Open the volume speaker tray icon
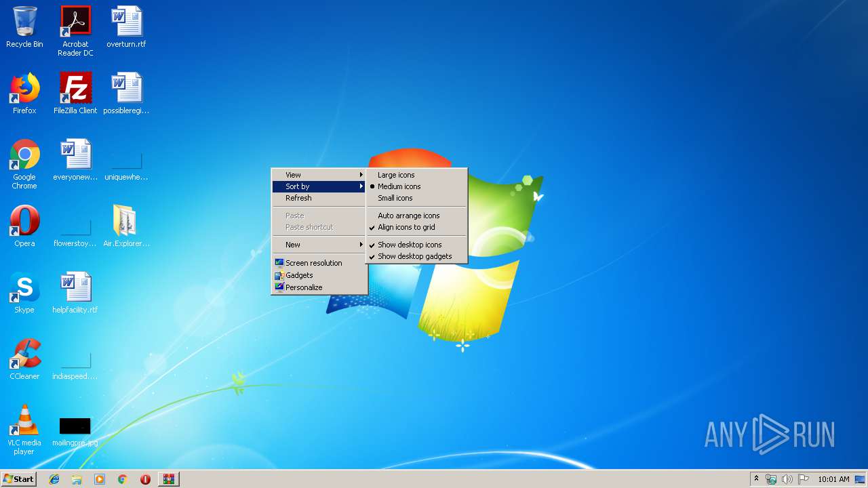This screenshot has height=488, width=868. coord(787,479)
